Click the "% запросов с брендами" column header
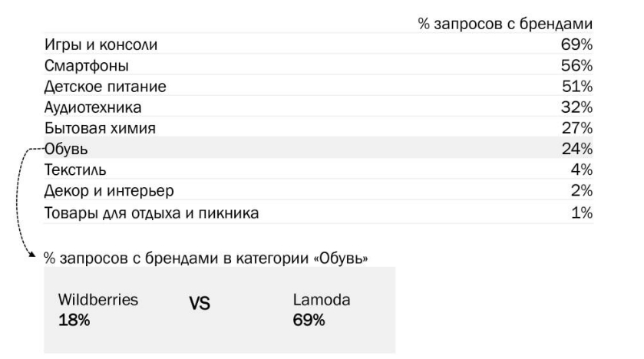This screenshot has width=644, height=359. pos(505,25)
